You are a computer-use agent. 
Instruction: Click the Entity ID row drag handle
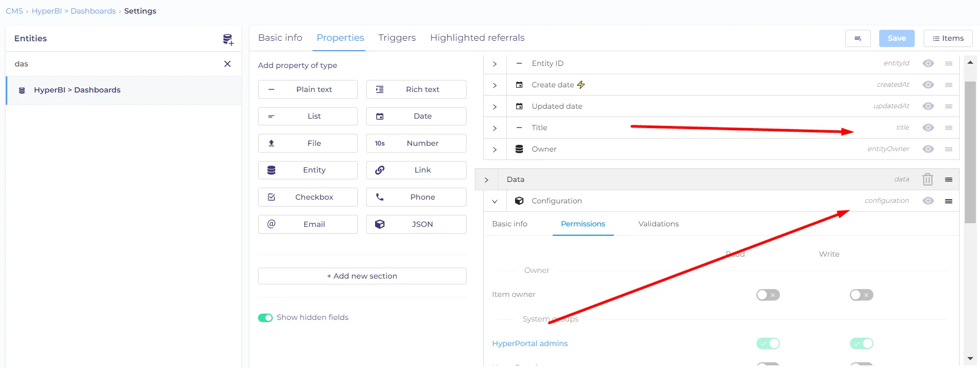click(949, 63)
